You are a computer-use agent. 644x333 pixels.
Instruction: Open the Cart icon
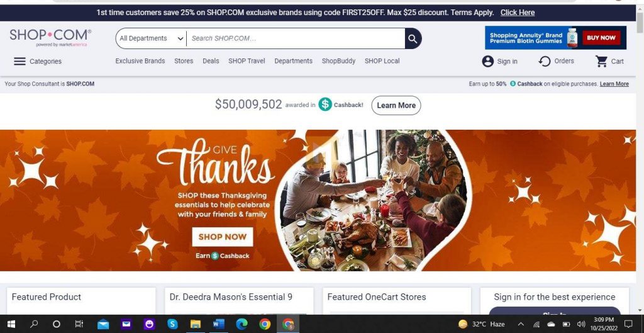[x=602, y=61]
